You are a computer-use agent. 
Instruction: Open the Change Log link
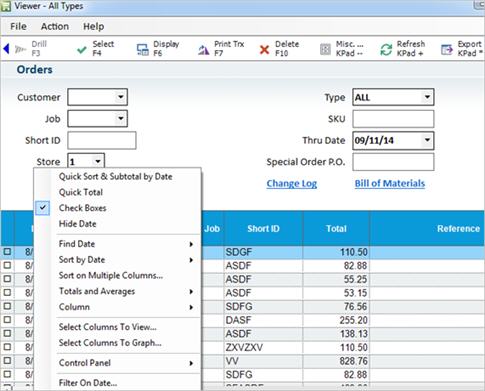(292, 184)
